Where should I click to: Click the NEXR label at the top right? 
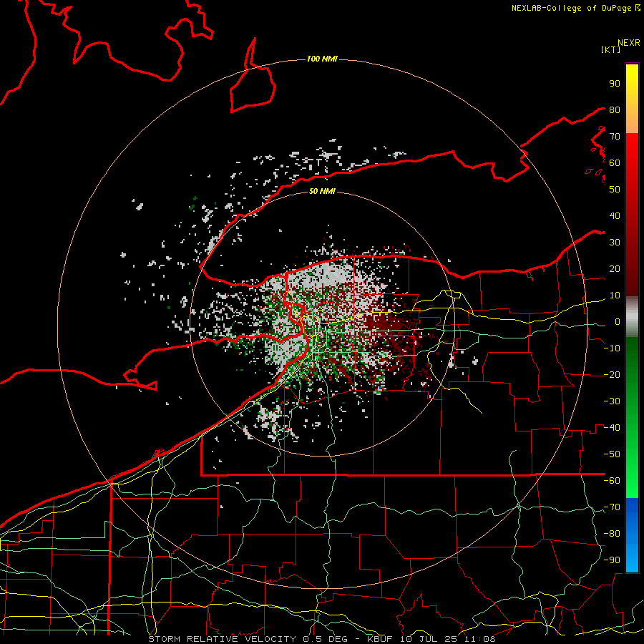(x=629, y=43)
